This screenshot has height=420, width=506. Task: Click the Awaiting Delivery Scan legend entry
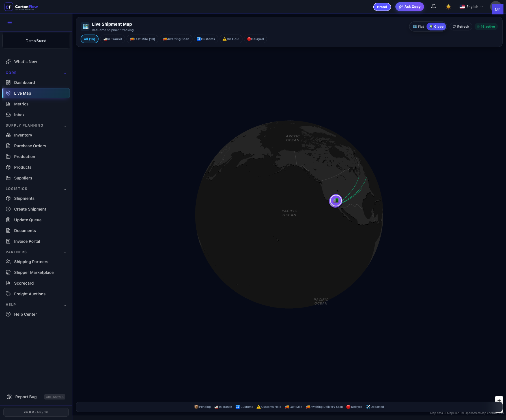point(324,407)
